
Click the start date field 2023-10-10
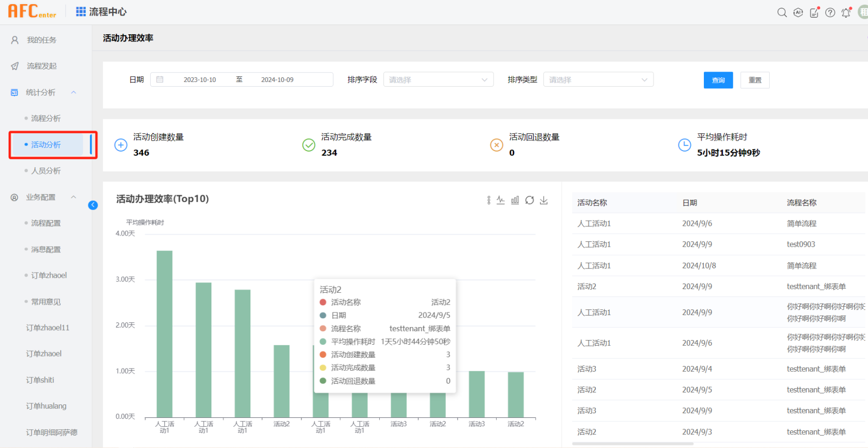click(x=199, y=80)
